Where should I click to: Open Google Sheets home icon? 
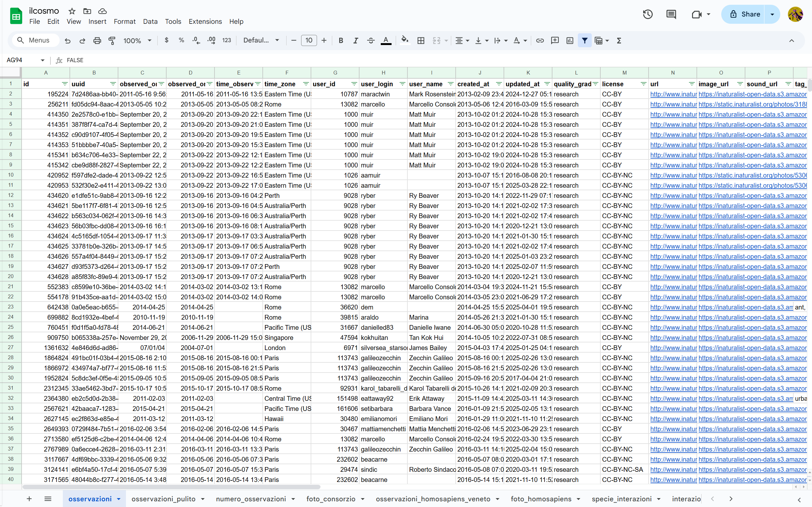pos(16,16)
